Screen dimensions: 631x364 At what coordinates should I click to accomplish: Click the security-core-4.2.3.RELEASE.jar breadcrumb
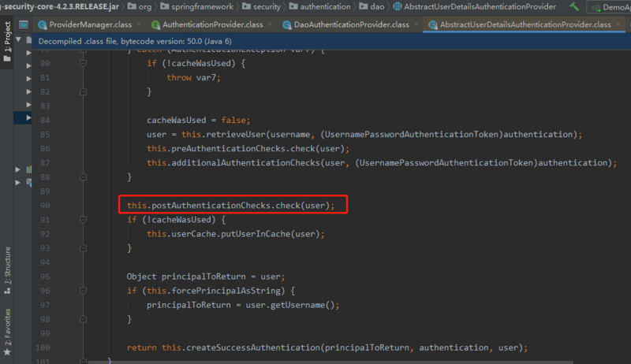[60, 6]
